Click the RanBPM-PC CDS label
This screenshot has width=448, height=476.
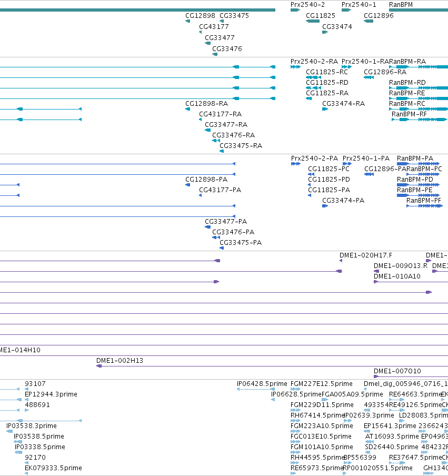click(x=424, y=169)
